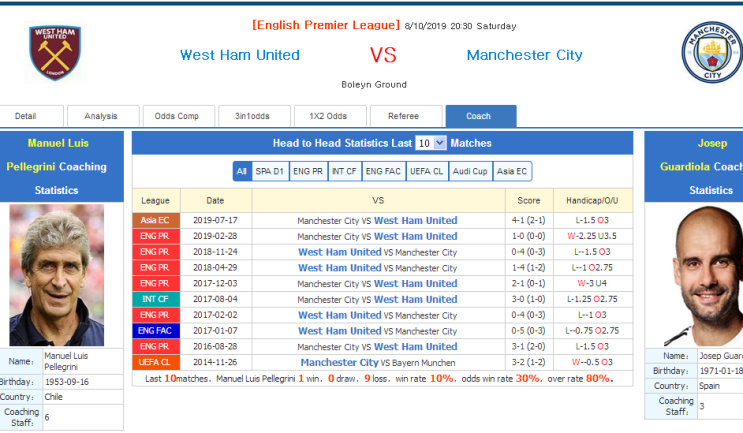This screenshot has height=433, width=743.
Task: Open the 1X2 Odds tab
Action: tap(330, 116)
